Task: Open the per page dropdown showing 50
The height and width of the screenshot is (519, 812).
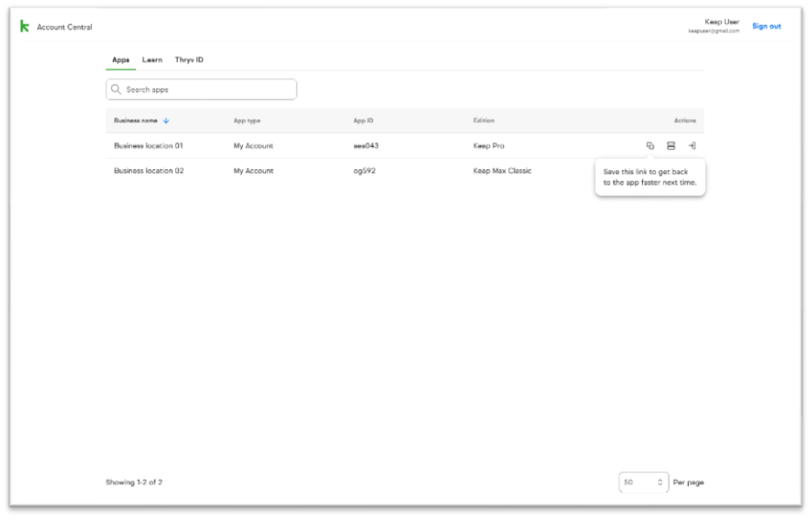Action: coord(643,482)
